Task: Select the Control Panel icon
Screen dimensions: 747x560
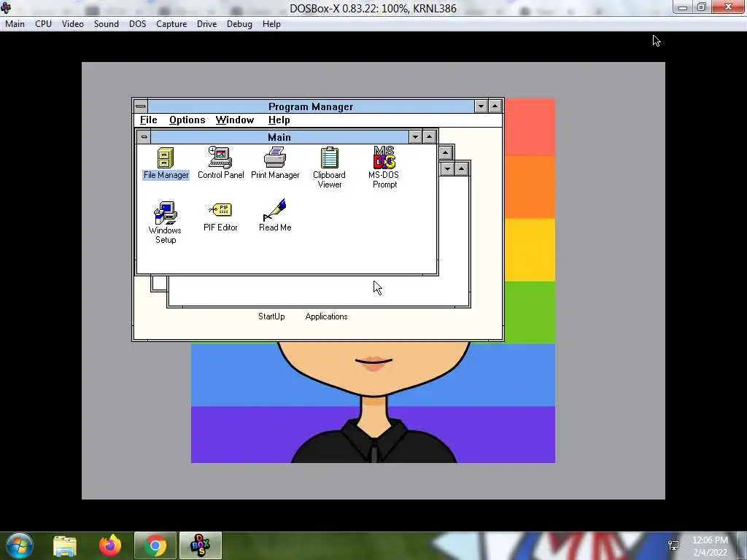Action: 220,164
